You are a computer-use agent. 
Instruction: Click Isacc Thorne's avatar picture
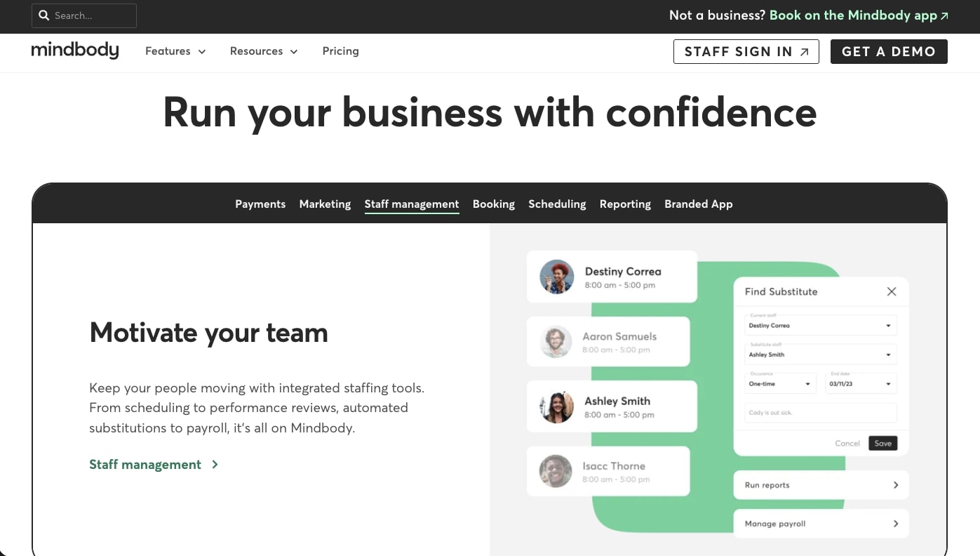(x=556, y=471)
